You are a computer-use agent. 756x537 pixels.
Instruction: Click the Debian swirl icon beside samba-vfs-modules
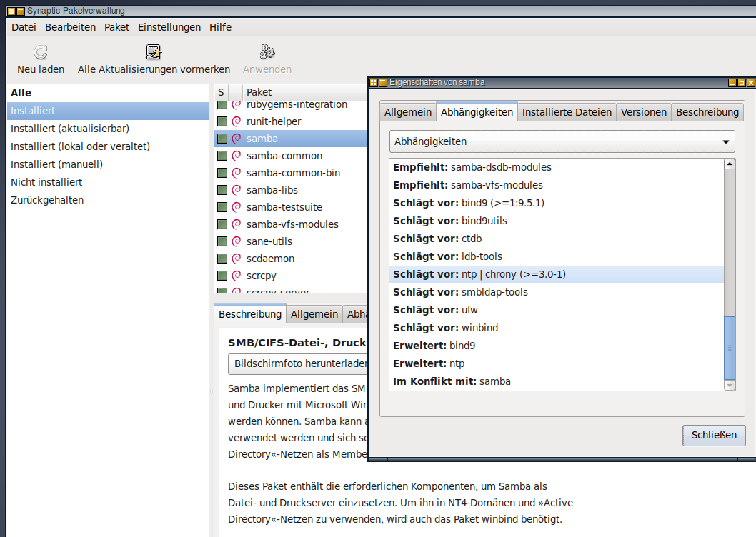[237, 224]
